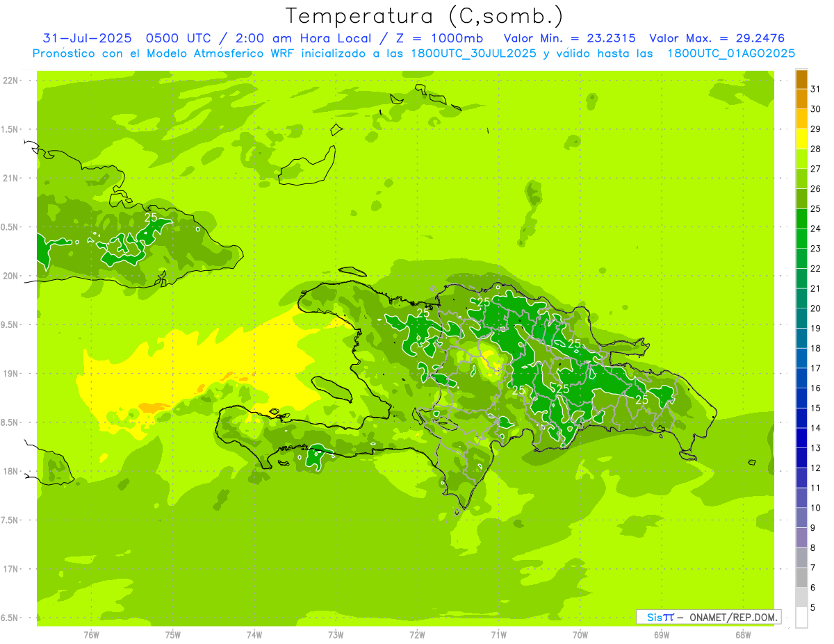Click the '25' contour label over Cuba
The height and width of the screenshot is (644, 834).
tap(151, 217)
